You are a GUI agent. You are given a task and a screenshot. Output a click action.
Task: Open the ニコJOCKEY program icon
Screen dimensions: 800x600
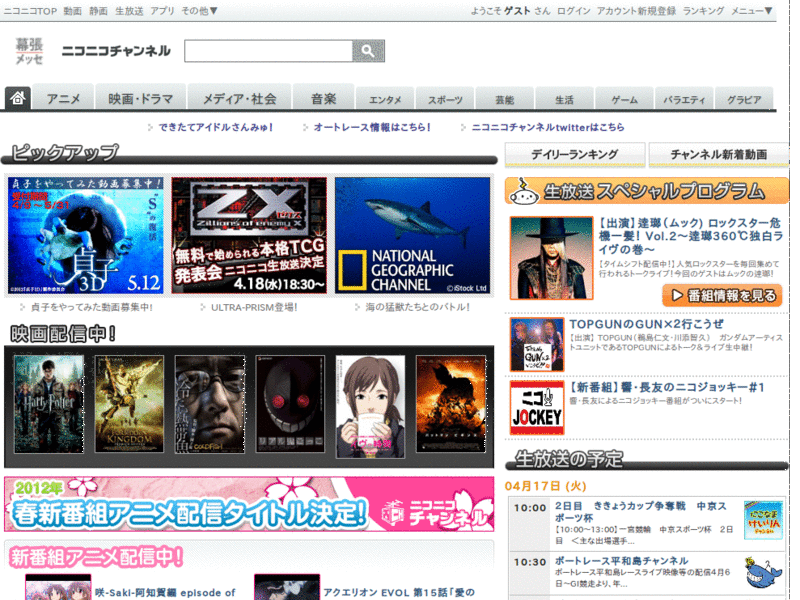point(537,408)
